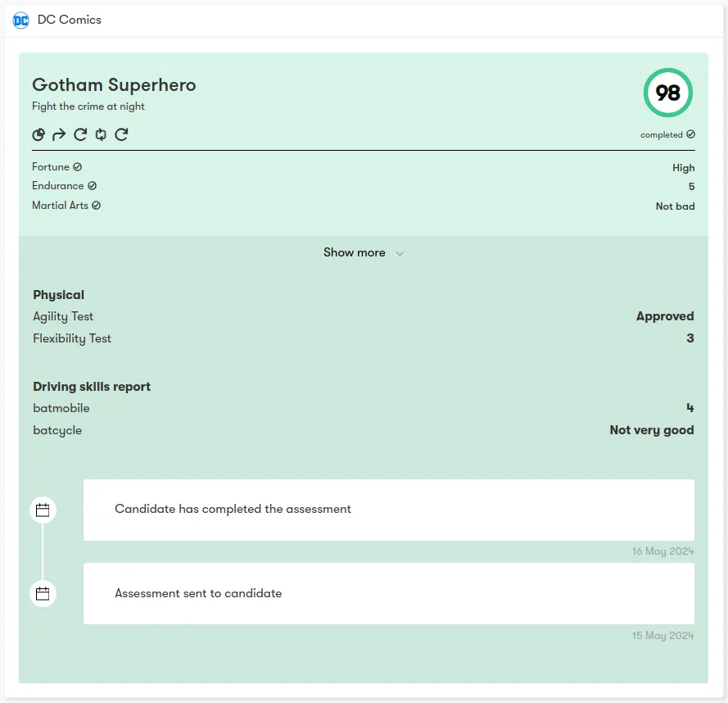The width and height of the screenshot is (728, 703).
Task: Click the Flexibility Test row label
Action: point(72,338)
